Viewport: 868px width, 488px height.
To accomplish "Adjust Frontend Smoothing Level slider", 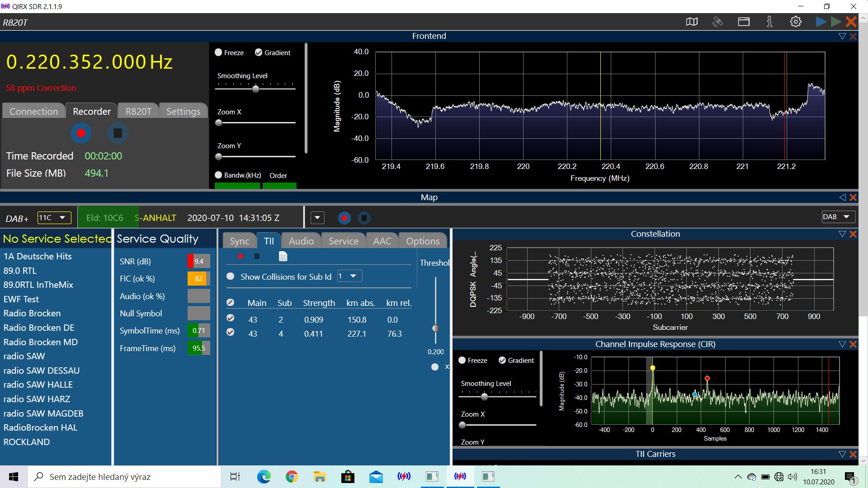I will pos(256,89).
